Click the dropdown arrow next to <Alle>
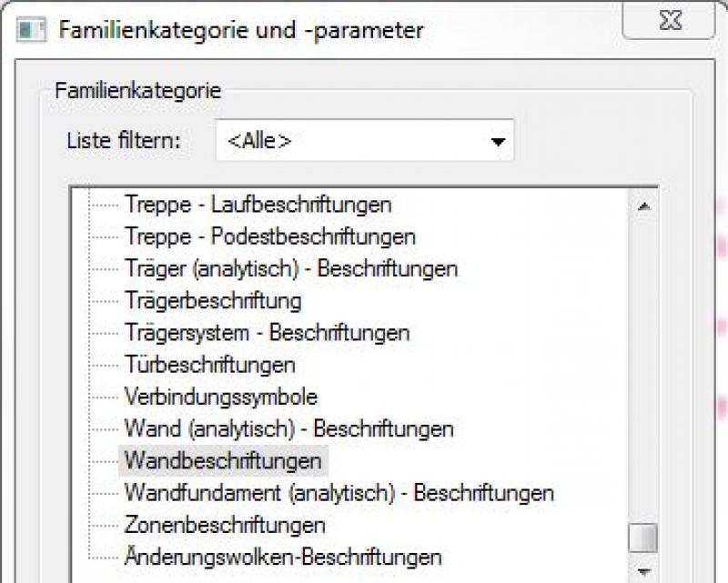728x583 pixels. [x=497, y=140]
